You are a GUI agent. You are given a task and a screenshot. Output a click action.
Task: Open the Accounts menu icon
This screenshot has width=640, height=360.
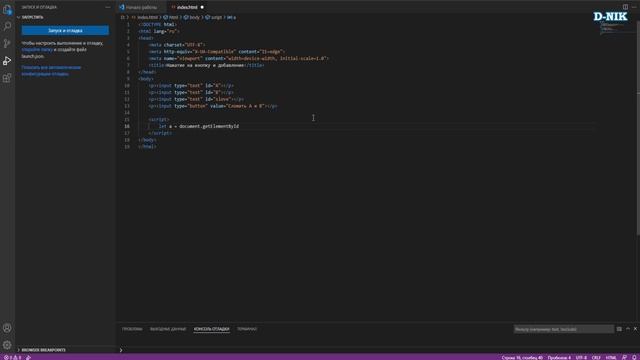[x=7, y=328]
